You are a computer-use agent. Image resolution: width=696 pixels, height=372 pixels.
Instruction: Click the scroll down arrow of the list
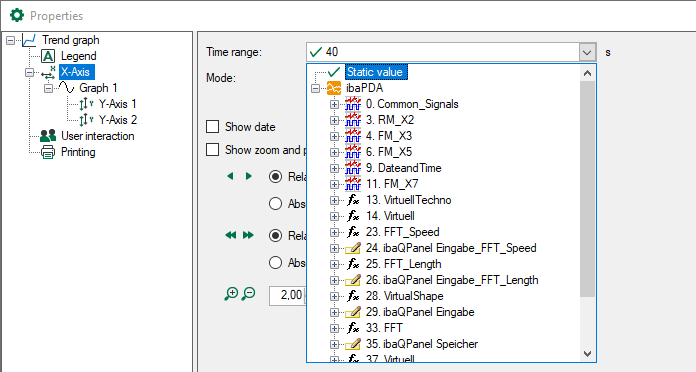click(x=587, y=353)
